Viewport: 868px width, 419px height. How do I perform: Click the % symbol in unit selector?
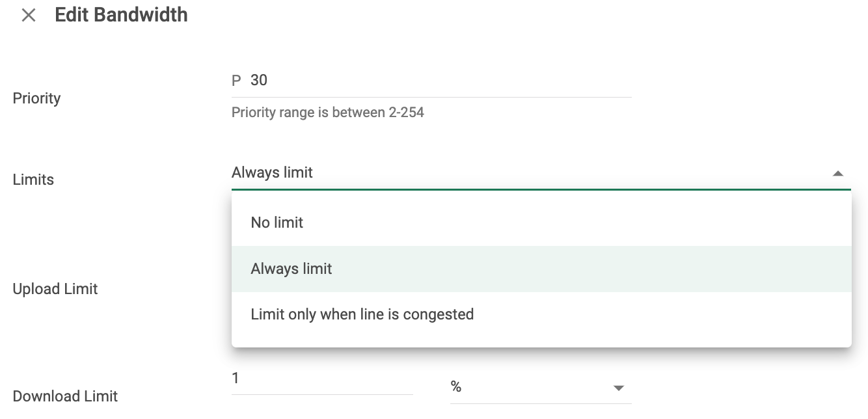(x=456, y=387)
